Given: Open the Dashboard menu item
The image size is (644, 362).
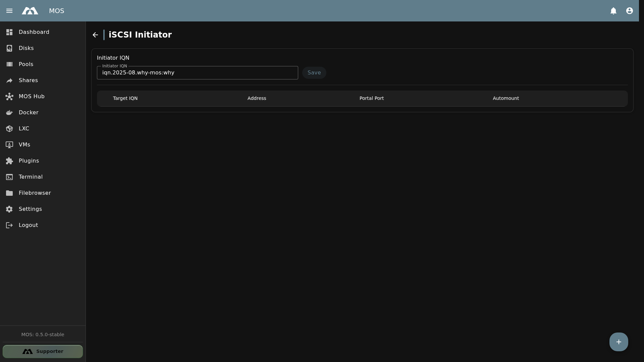Looking at the screenshot, I should point(43,32).
